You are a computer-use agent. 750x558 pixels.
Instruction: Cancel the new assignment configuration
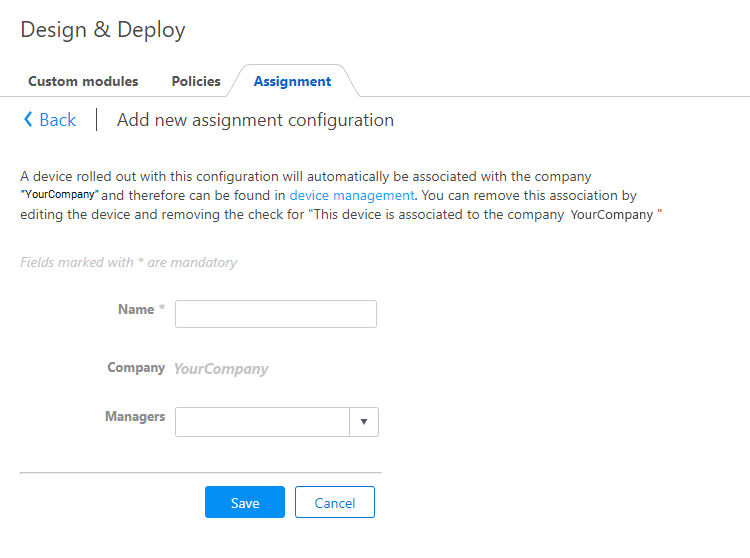pyautogui.click(x=335, y=502)
